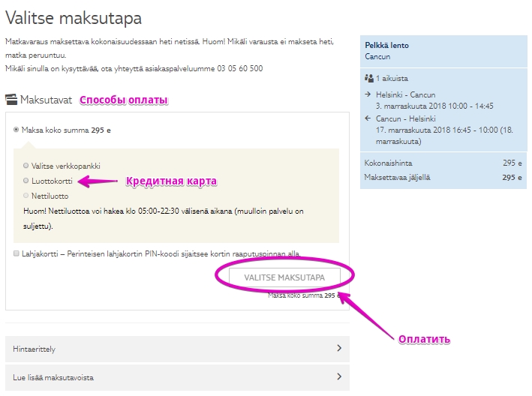Click the "Pelkkä lento" title in summary
This screenshot has width=532, height=396.
386,46
